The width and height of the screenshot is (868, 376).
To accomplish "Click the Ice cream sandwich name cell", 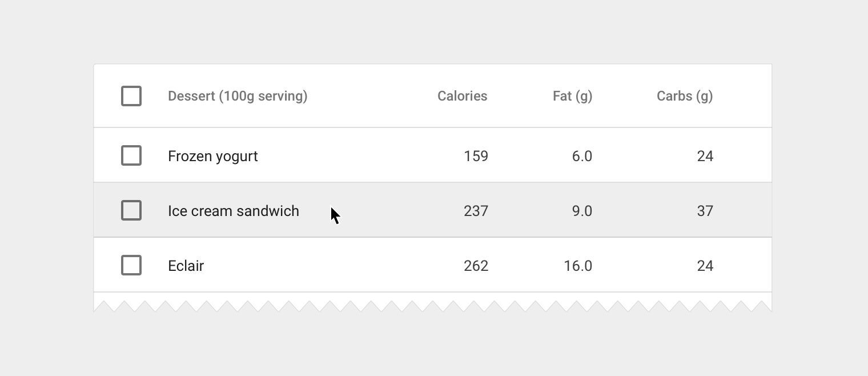I will (234, 211).
